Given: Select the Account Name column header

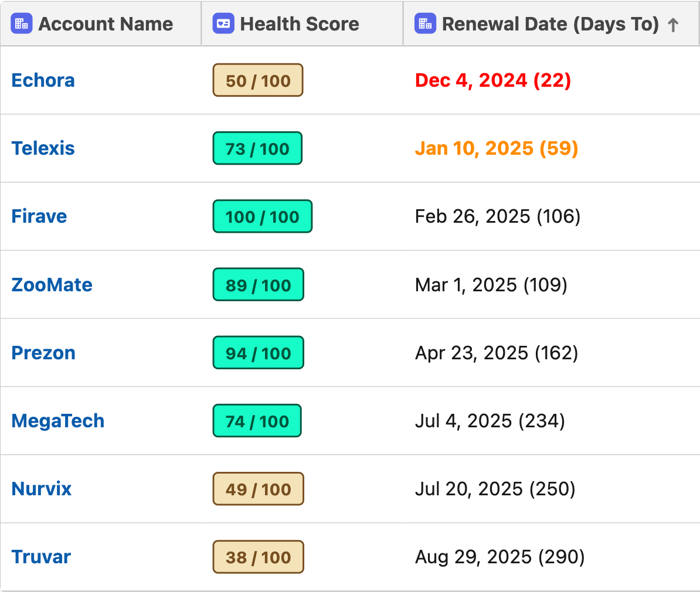Looking at the screenshot, I should click(101, 23).
